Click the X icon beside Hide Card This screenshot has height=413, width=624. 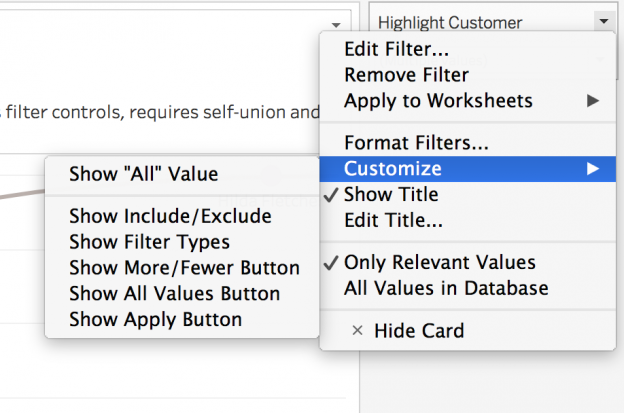[x=357, y=330]
